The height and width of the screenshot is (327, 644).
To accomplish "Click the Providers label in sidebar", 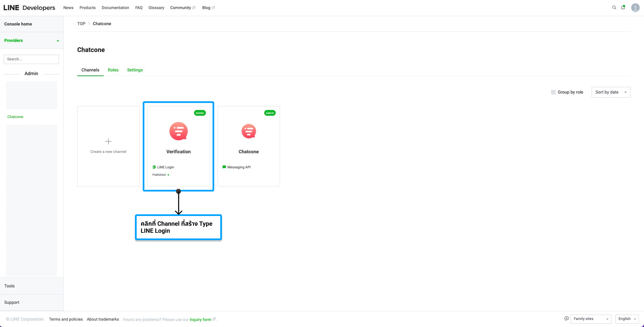I will pos(13,41).
